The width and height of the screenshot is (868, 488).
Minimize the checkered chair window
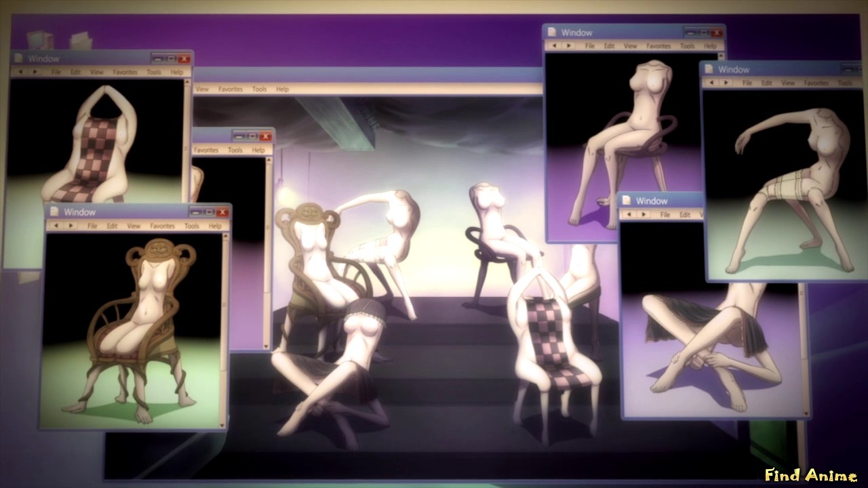tap(158, 59)
